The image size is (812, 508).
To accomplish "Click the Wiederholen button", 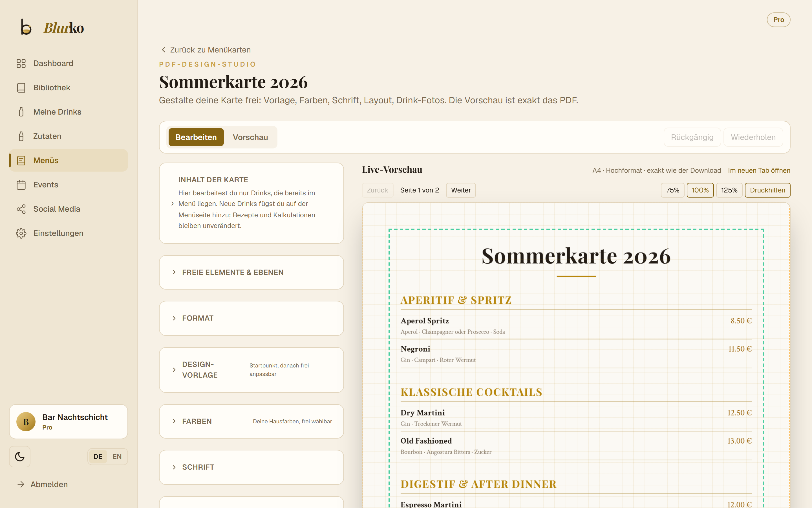I will tap(753, 137).
